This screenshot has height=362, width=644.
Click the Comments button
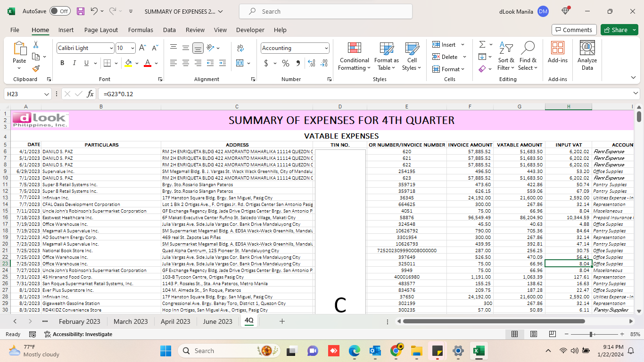[574, 30]
